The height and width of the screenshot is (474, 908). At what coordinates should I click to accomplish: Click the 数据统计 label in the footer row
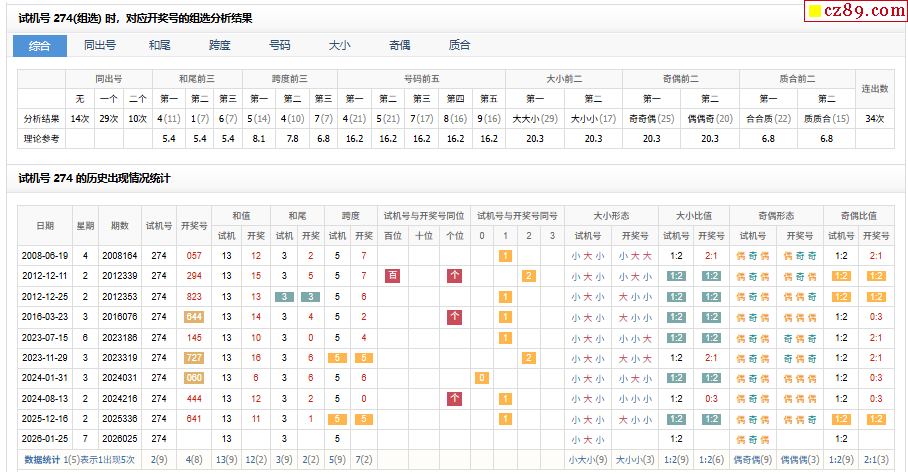pos(42,460)
